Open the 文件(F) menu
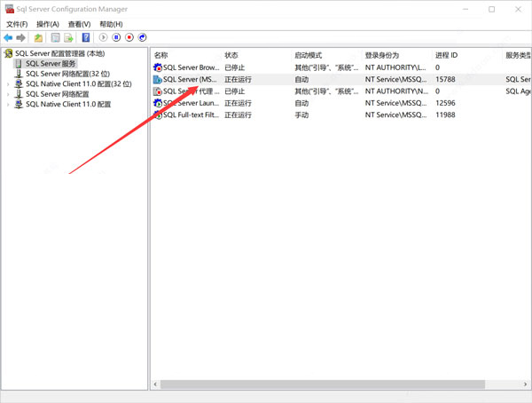Image resolution: width=532 pixels, height=403 pixels. [x=17, y=24]
